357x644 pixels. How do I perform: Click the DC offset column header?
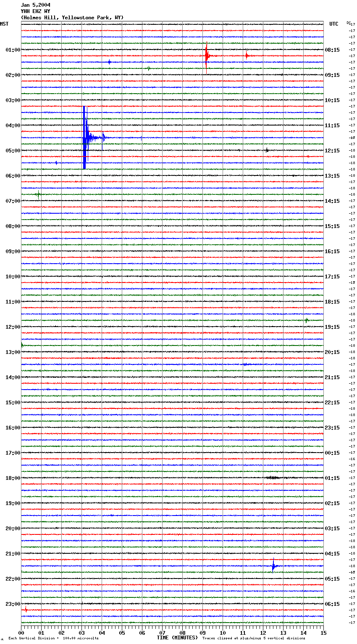click(x=349, y=22)
